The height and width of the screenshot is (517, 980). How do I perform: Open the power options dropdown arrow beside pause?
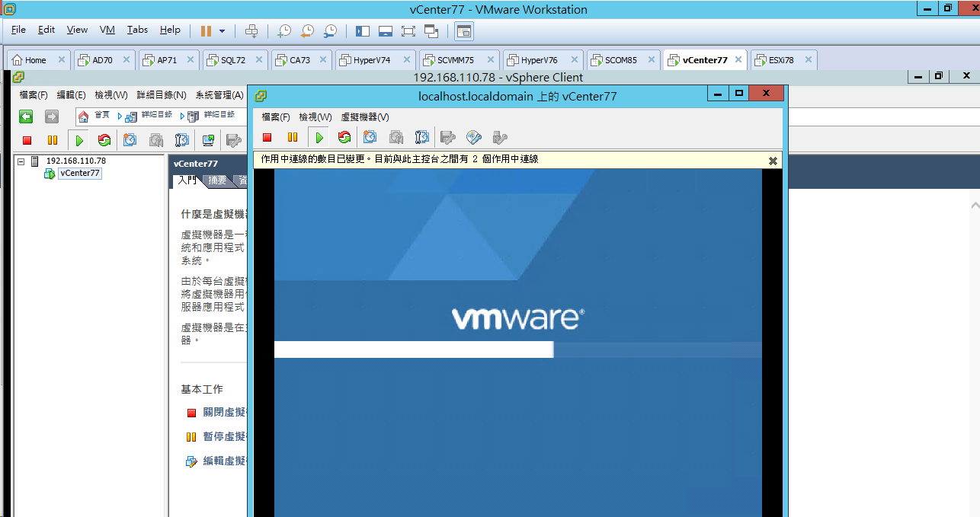click(223, 31)
